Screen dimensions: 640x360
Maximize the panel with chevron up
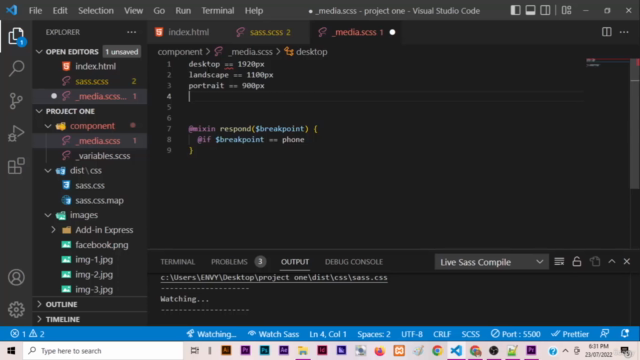611,262
